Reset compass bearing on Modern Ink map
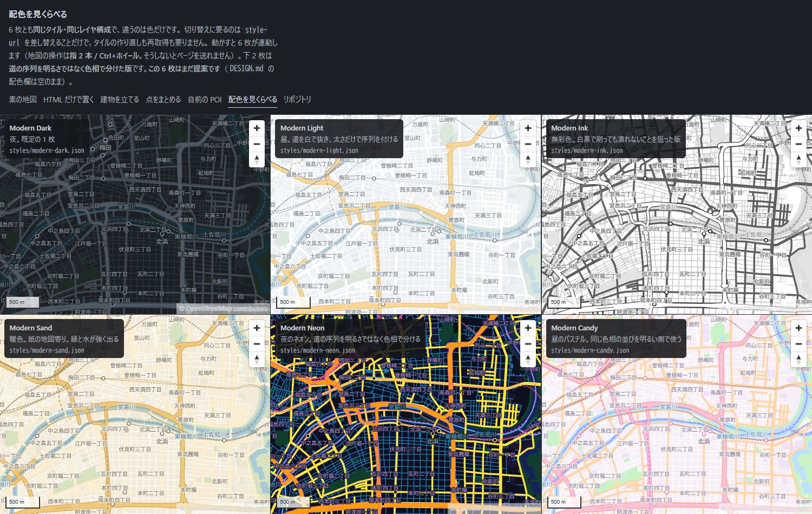812x514 pixels. coord(798,160)
